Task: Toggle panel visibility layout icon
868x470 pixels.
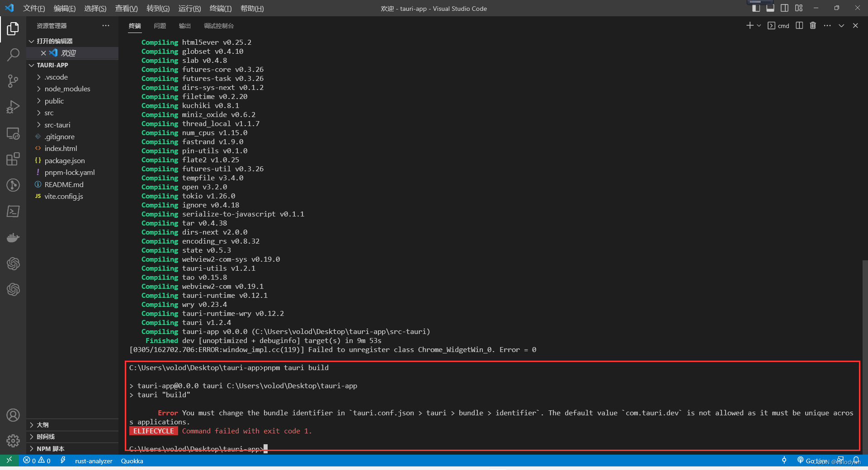Action: pos(770,8)
